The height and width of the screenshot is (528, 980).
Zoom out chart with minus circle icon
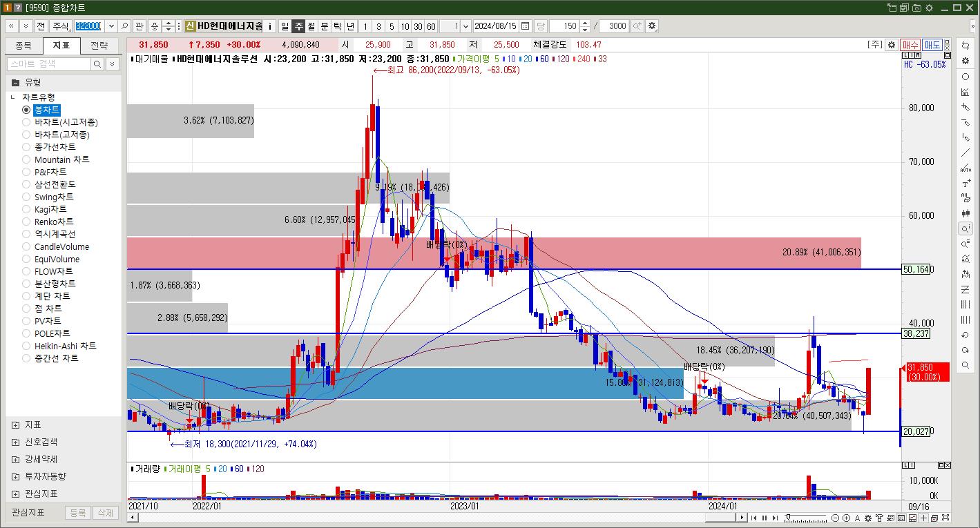click(835, 518)
